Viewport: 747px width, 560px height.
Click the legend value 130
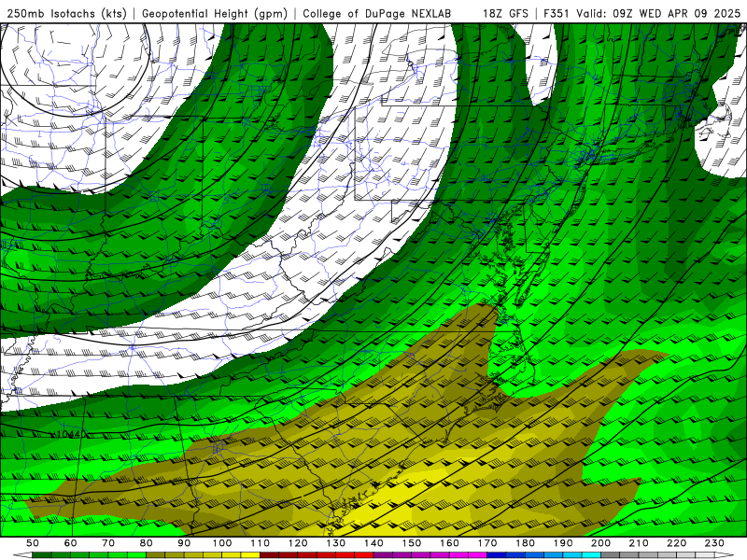(336, 543)
